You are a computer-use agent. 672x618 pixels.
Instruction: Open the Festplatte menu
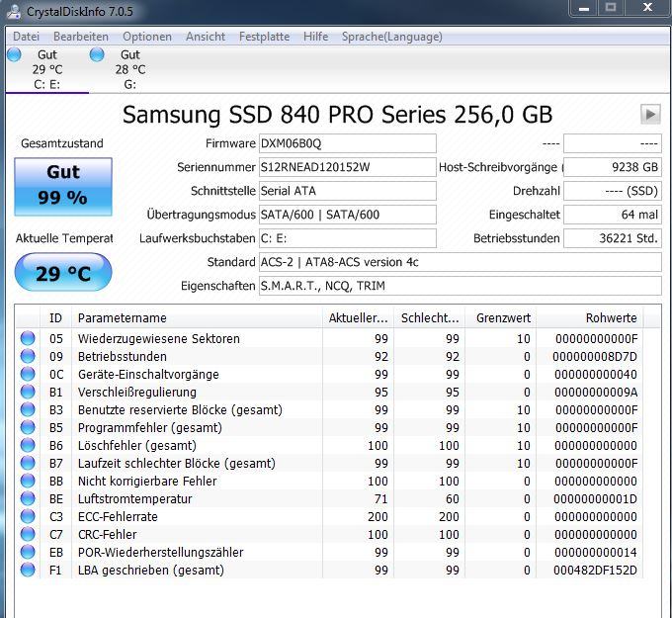264,37
